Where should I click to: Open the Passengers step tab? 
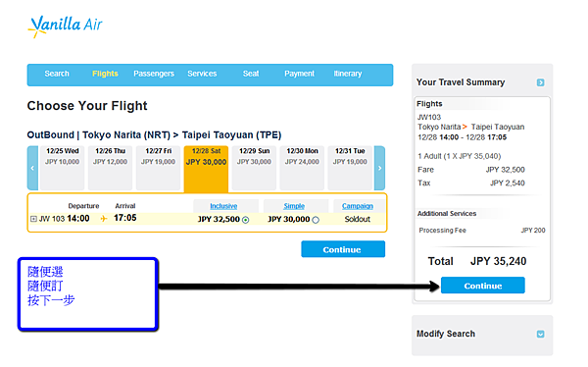pos(154,74)
